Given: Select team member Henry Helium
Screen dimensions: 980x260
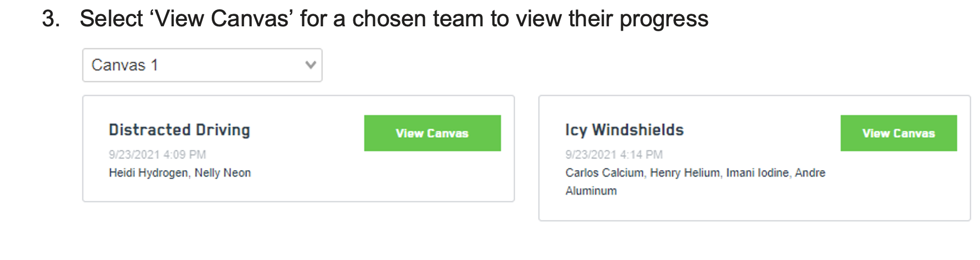Looking at the screenshot, I should 685,173.
